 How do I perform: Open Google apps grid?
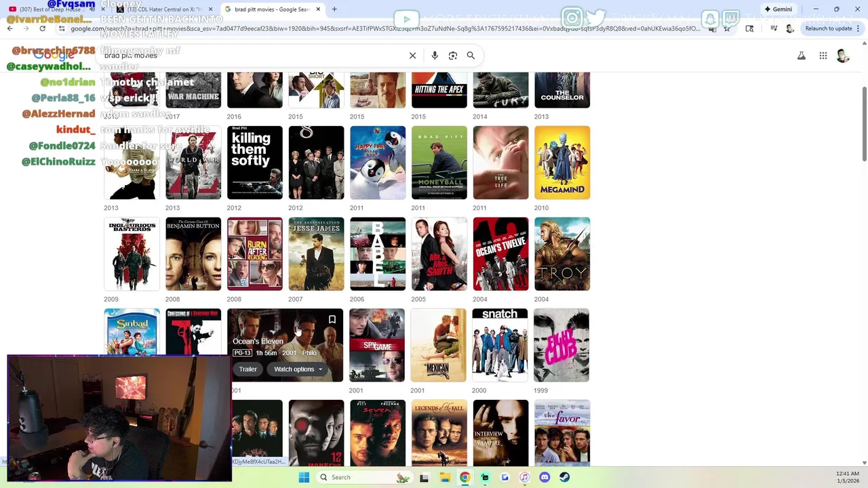pos(823,56)
